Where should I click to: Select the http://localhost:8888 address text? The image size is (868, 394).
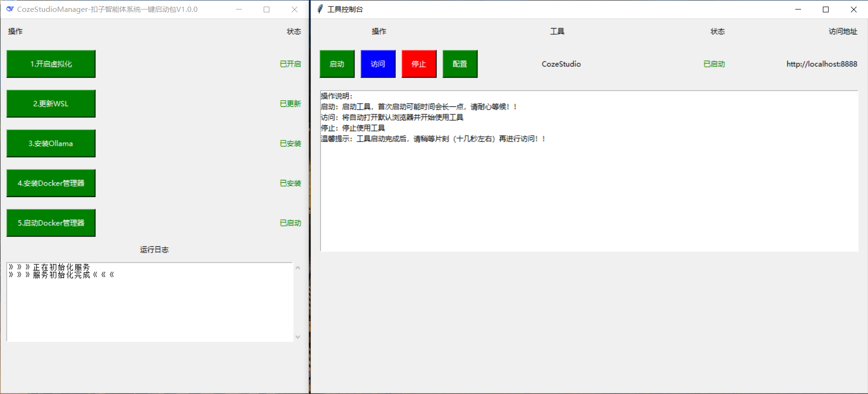[822, 64]
